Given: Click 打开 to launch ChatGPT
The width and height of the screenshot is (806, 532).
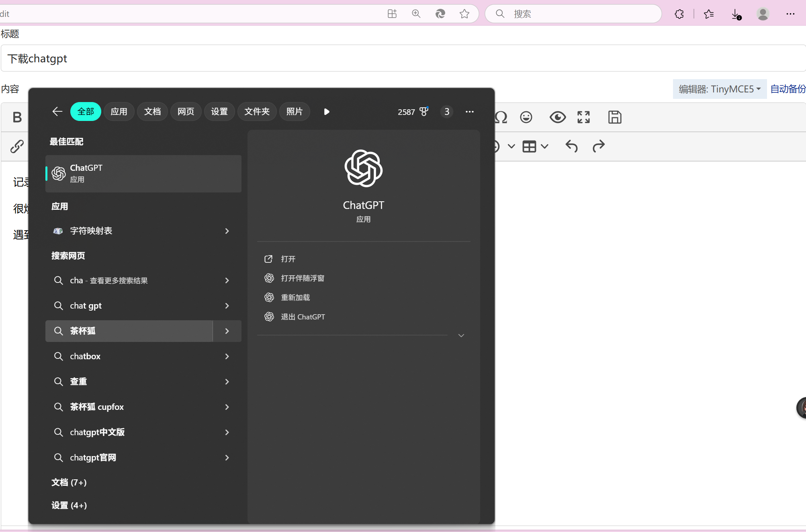Looking at the screenshot, I should click(288, 259).
